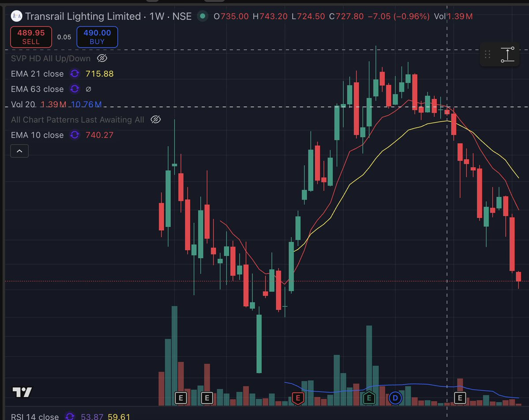Click the 489.95 SELL button
Image resolution: width=529 pixels, height=420 pixels.
click(31, 37)
